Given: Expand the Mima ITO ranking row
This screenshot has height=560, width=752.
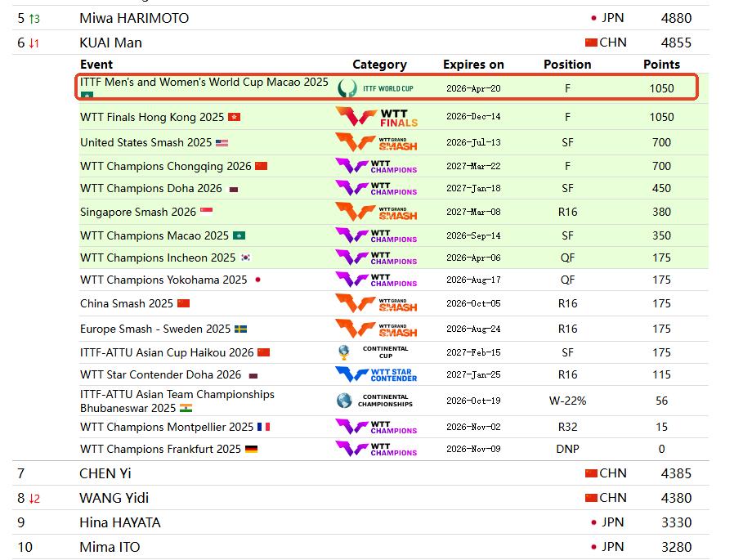Looking at the screenshot, I should pyautogui.click(x=360, y=547).
